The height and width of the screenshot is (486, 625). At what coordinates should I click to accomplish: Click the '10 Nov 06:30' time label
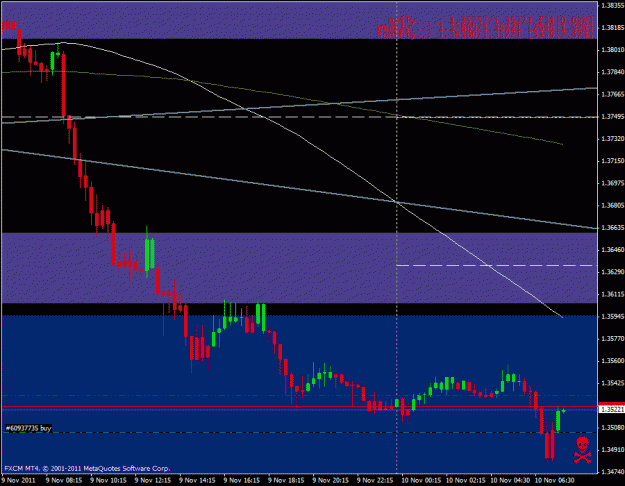tap(555, 480)
